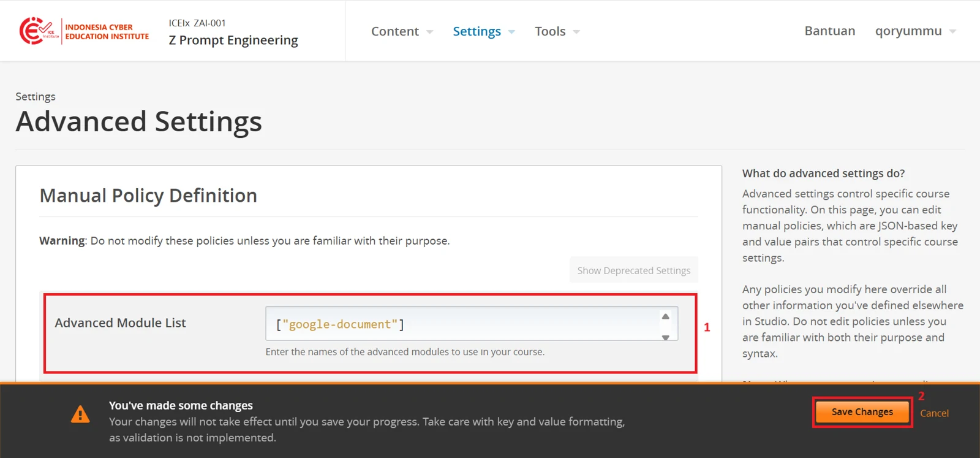
Task: Click the Indonesia Cyber Education Institute logo
Action: [84, 31]
